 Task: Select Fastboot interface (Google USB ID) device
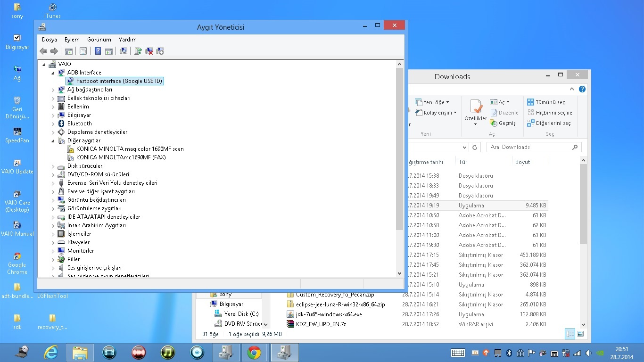tap(119, 81)
